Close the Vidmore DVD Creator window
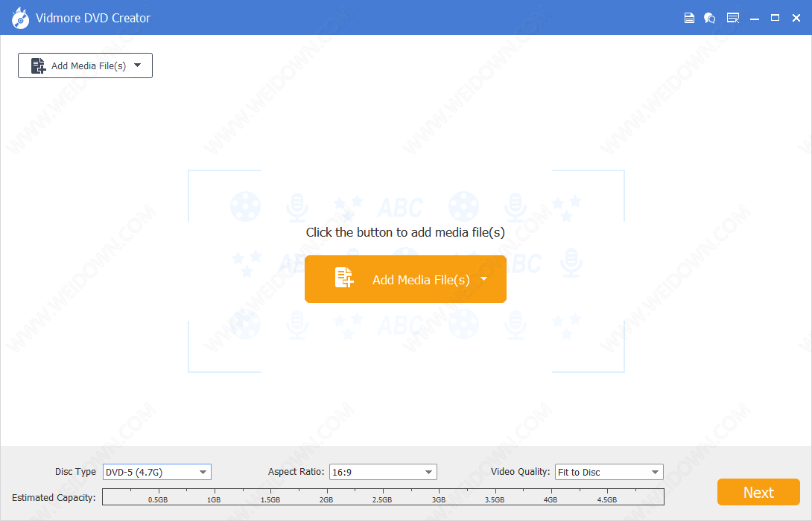The image size is (812, 521). pyautogui.click(x=796, y=18)
